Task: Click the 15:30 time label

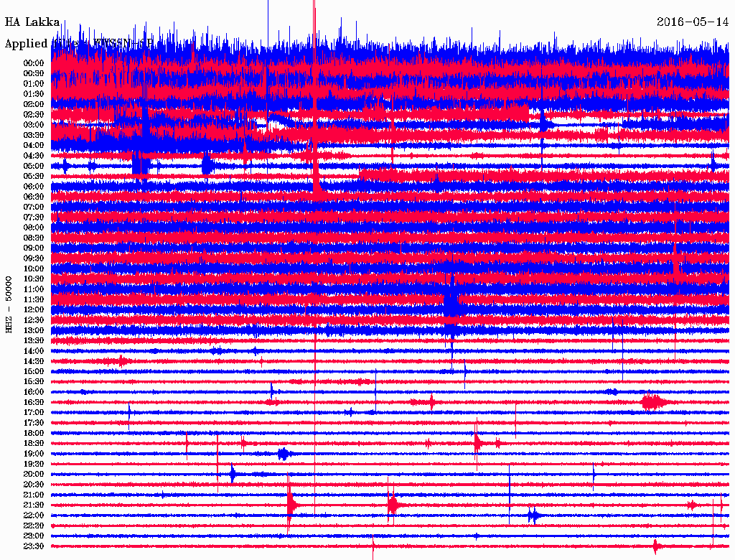Action: (x=34, y=382)
